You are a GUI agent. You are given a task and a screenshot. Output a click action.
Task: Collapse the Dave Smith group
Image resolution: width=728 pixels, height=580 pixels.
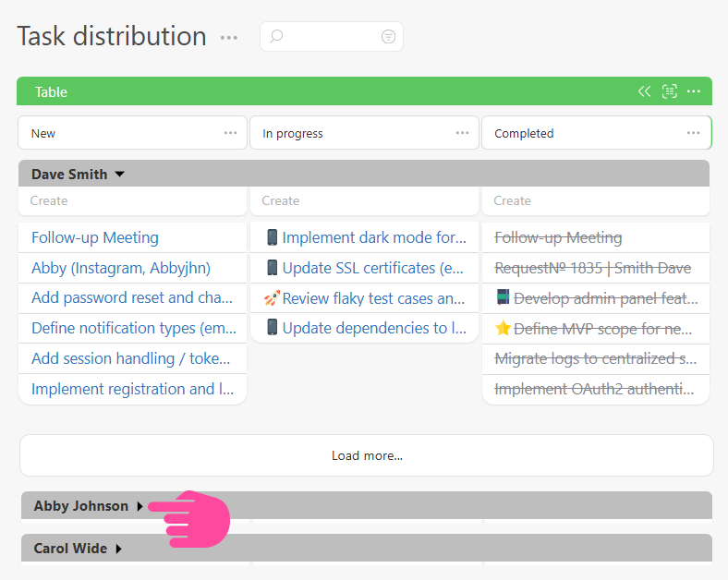pyautogui.click(x=119, y=175)
